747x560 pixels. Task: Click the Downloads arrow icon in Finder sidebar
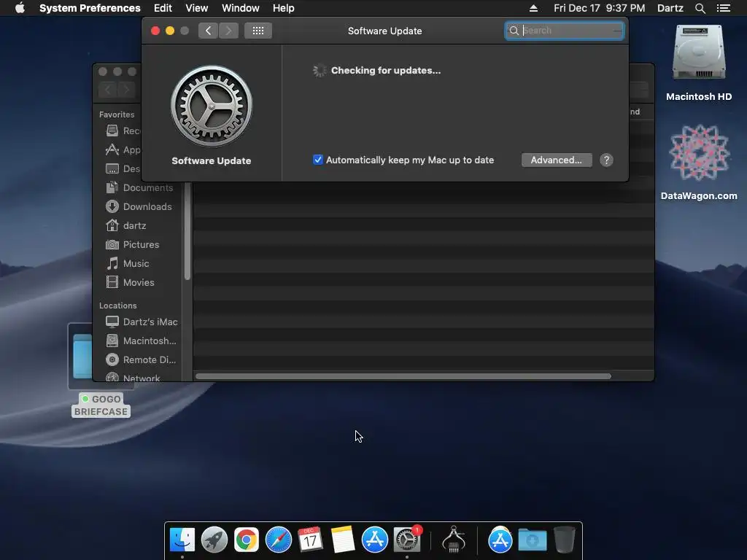[112, 206]
